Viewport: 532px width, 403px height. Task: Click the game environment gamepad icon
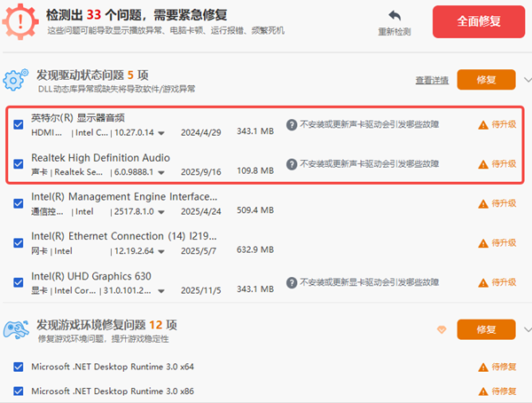[x=17, y=330]
